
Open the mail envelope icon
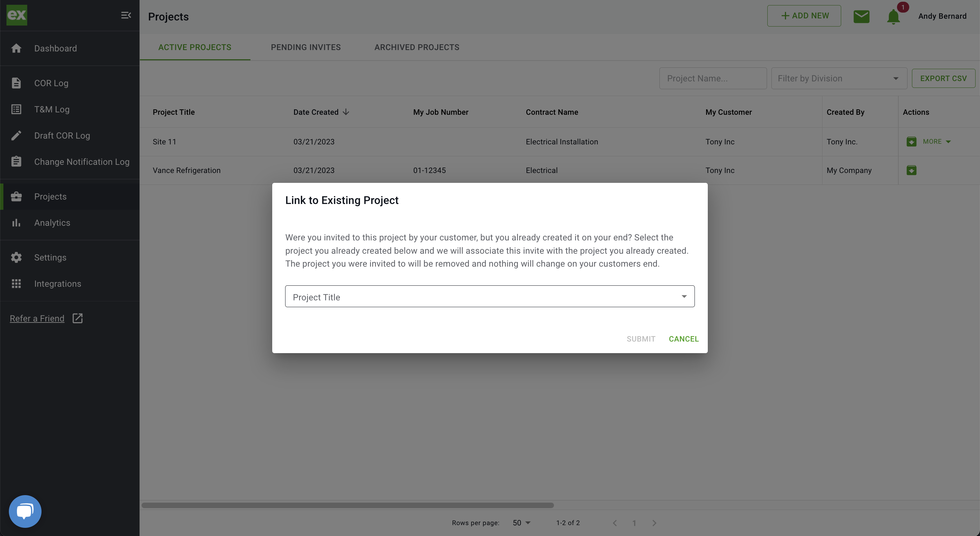[x=861, y=16]
